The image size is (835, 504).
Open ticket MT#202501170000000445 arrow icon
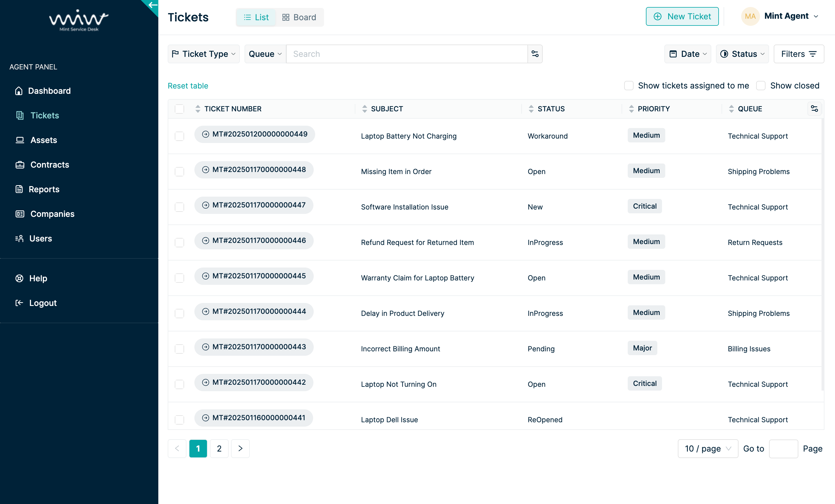point(206,276)
